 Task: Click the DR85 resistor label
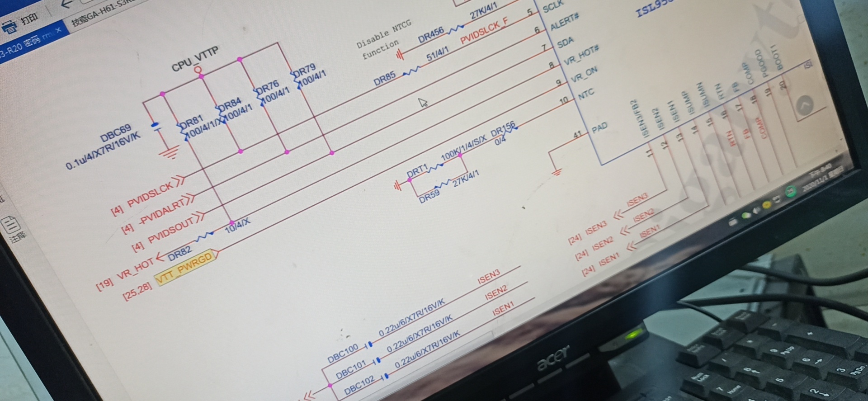[x=385, y=80]
